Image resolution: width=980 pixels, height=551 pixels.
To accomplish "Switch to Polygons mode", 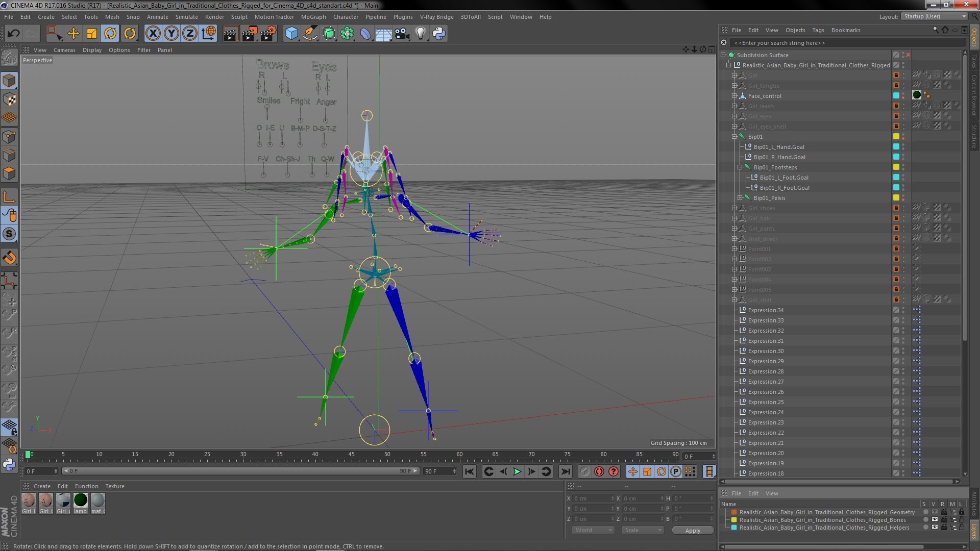I will point(9,174).
